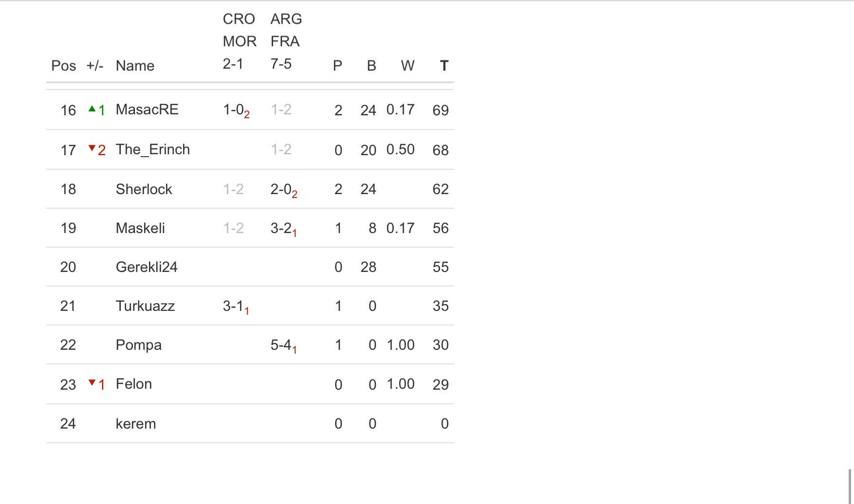This screenshot has height=504, width=854.
Task: Click Pompa's 5-4 prediction score
Action: [283, 345]
